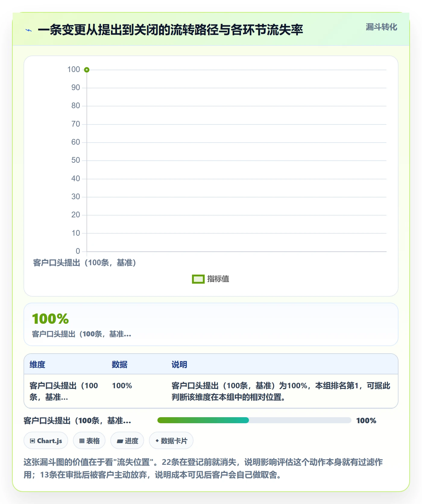Viewport: 422px width, 504px height.
Task: Click the 100% value in the table row
Action: (122, 386)
